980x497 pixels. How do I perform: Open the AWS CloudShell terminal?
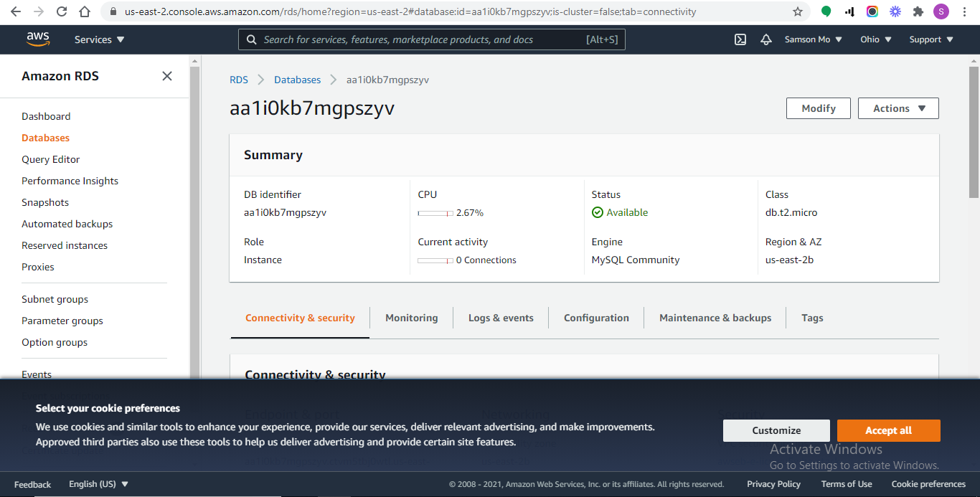740,39
